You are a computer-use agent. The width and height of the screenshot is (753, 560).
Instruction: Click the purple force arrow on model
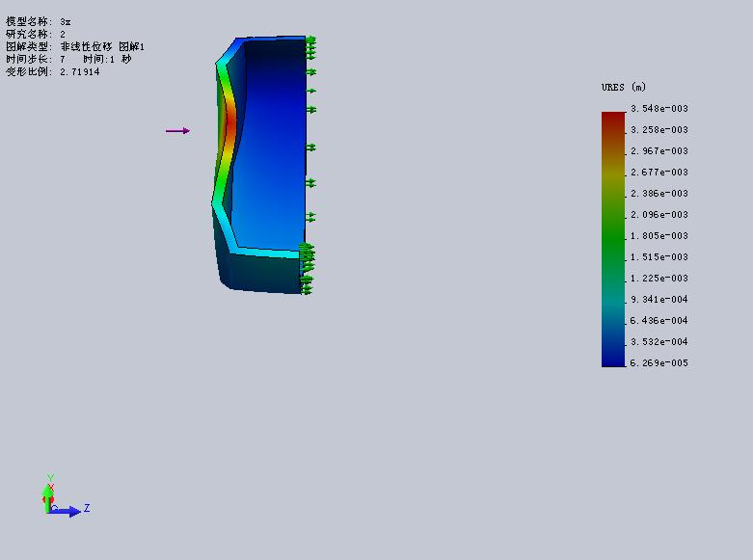[x=177, y=131]
